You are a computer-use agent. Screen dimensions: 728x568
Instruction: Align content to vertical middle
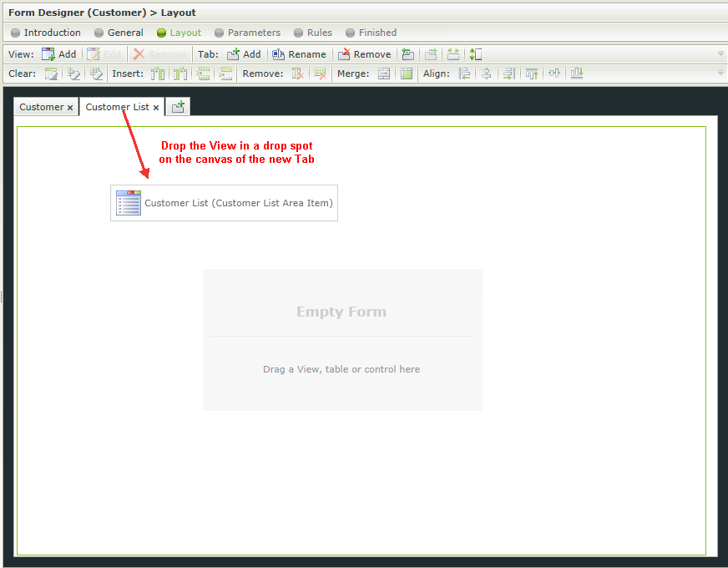tap(554, 74)
